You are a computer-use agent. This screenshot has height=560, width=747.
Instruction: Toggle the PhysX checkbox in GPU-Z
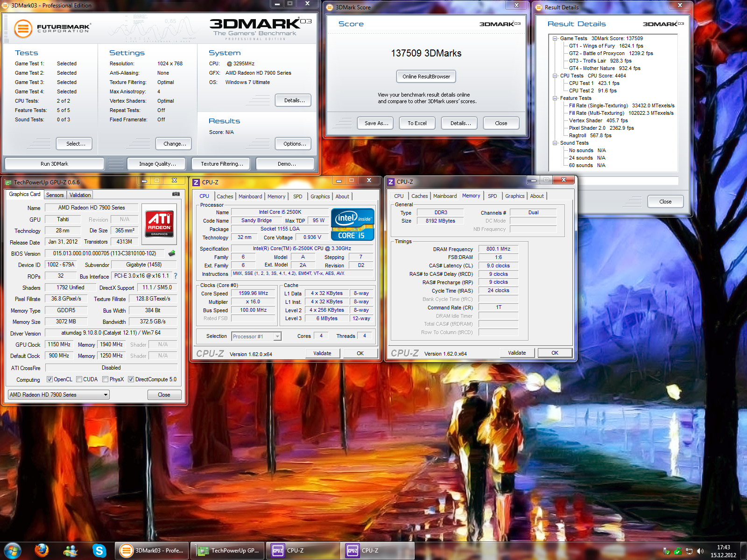point(105,379)
